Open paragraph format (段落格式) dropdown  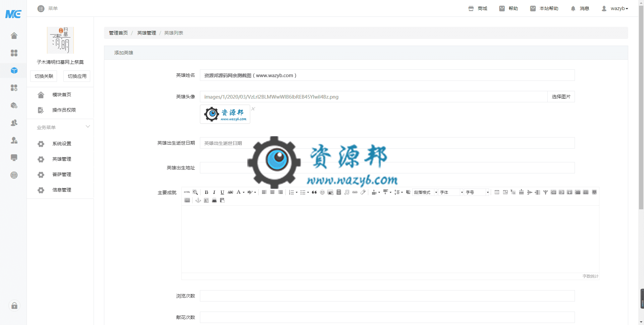(x=425, y=192)
